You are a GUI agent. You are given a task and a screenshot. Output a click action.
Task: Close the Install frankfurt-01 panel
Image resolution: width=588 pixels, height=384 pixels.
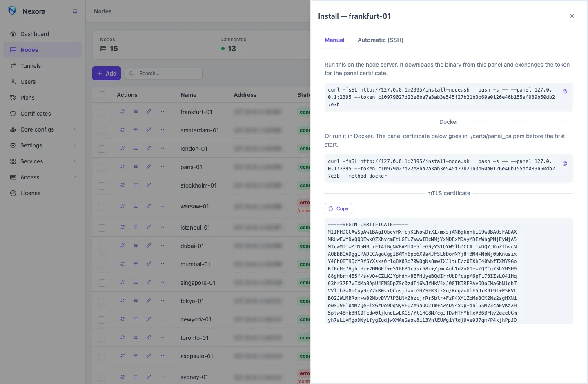[572, 16]
